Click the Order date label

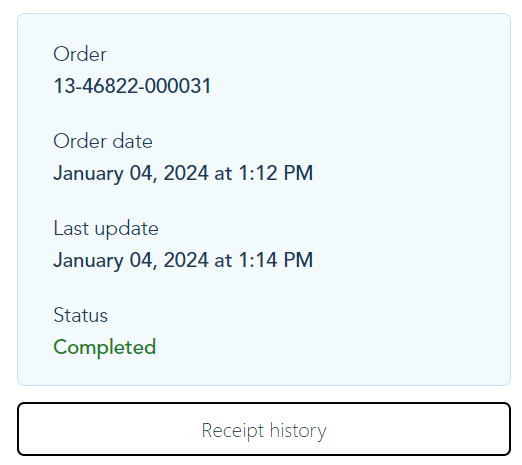pos(103,141)
